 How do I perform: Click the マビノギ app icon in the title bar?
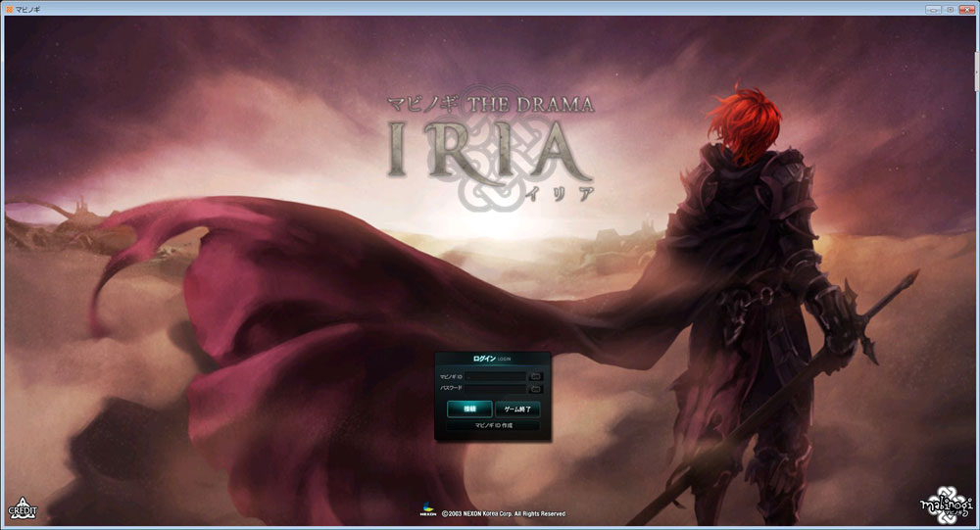(x=10, y=10)
